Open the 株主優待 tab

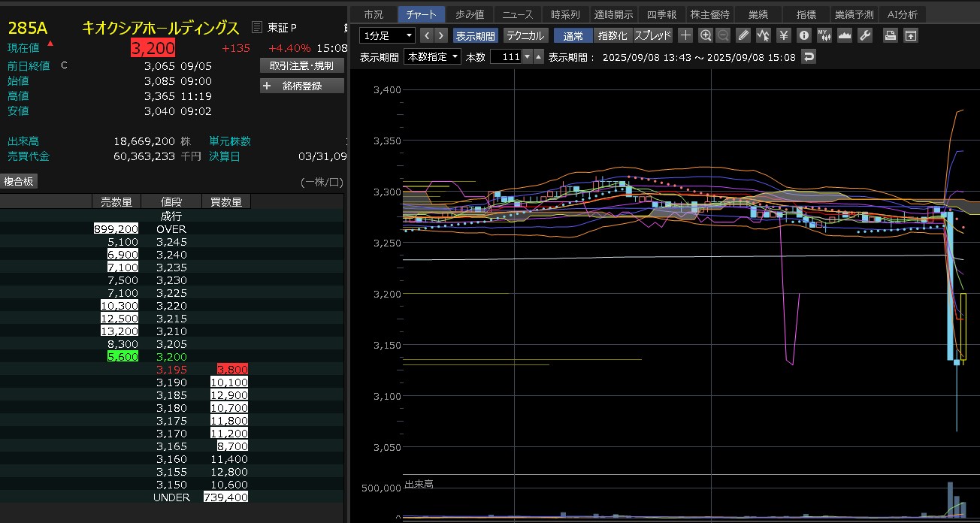point(710,14)
